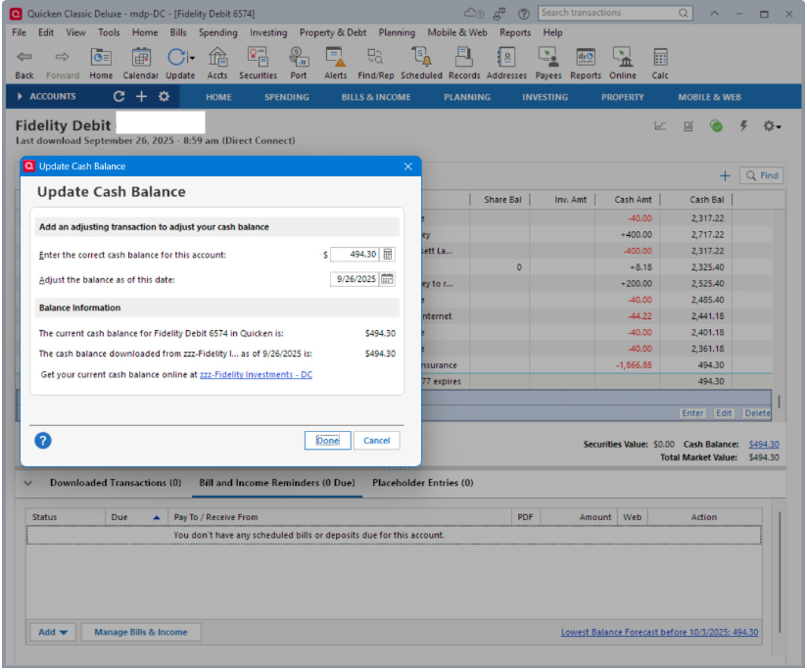Image resolution: width=807 pixels, height=672 pixels.
Task: Open the Property & Debt menu
Action: tap(333, 32)
